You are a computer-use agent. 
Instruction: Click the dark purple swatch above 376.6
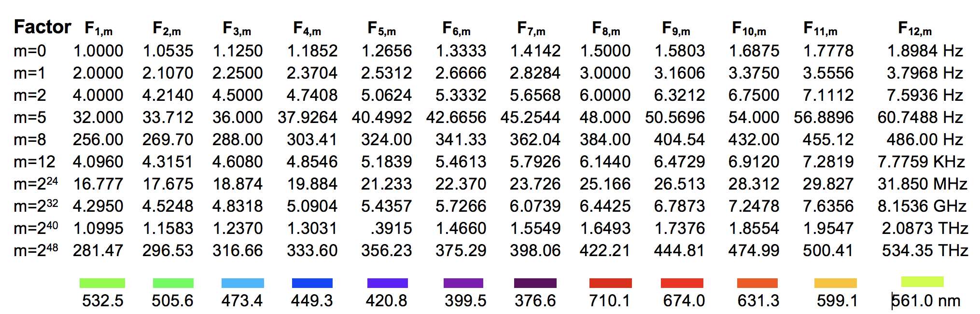tap(535, 283)
